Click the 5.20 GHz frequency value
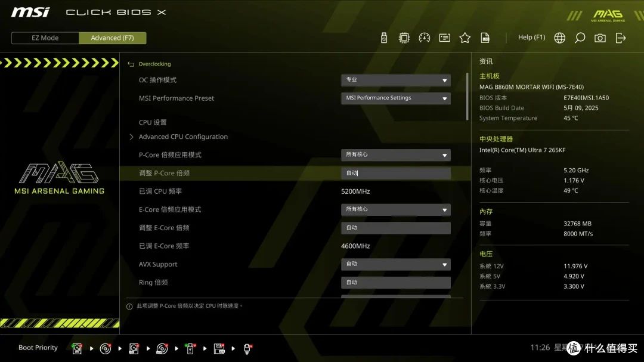The width and height of the screenshot is (644, 362). pyautogui.click(x=576, y=170)
